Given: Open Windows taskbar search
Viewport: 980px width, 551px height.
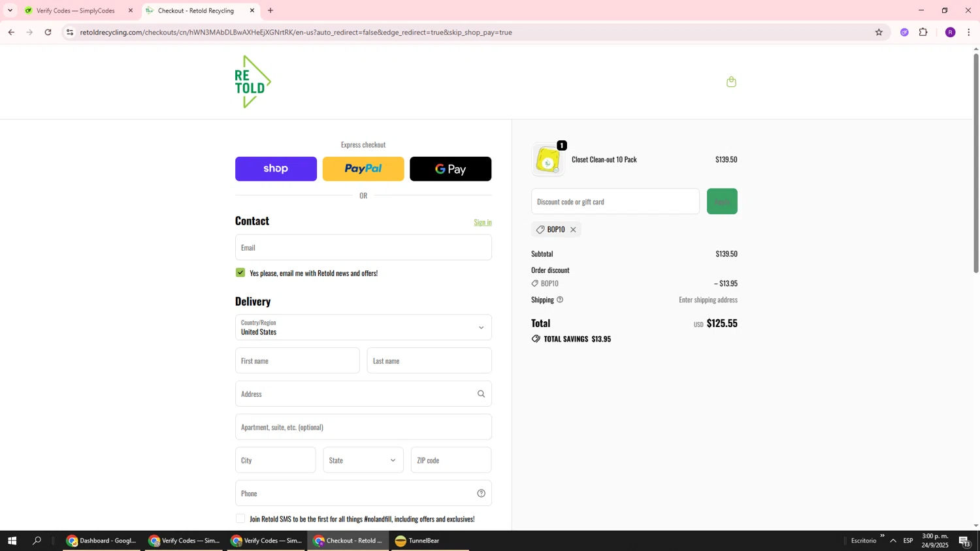Looking at the screenshot, I should [x=37, y=541].
